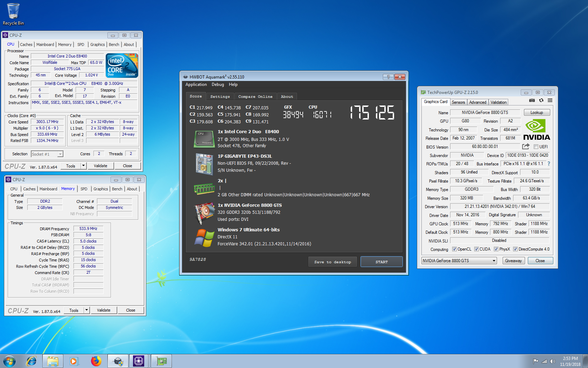This screenshot has height=368, width=588.
Task: Switch to the Sensors tab in GPU-Z
Action: 458,102
